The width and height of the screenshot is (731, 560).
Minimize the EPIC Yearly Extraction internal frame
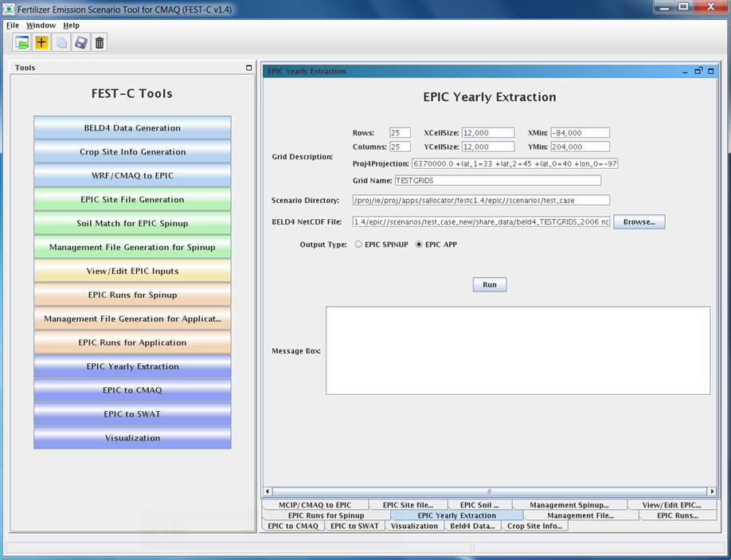tap(685, 72)
